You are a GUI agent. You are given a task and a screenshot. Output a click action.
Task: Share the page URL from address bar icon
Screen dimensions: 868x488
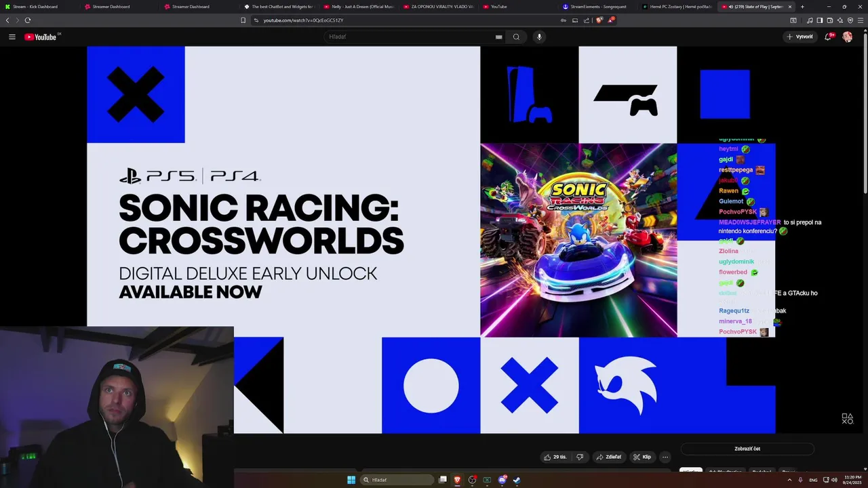(x=587, y=20)
